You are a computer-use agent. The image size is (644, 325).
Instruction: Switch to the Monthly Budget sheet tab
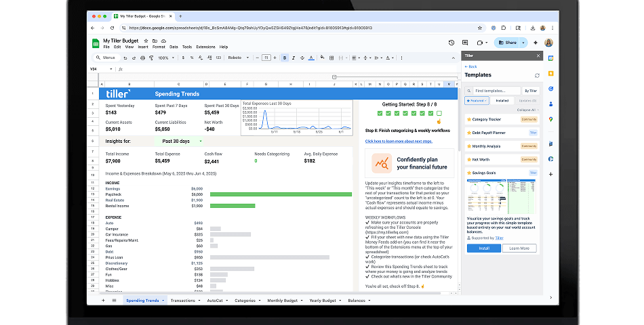click(282, 301)
